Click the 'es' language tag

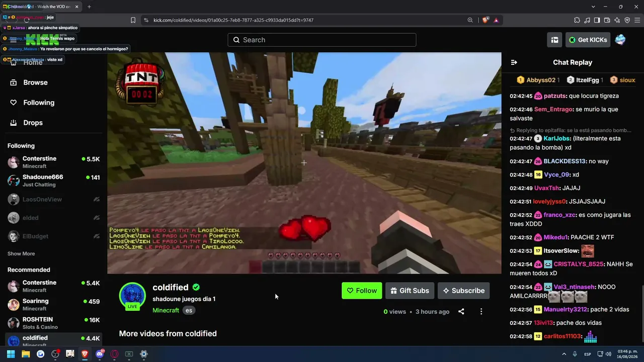click(189, 310)
